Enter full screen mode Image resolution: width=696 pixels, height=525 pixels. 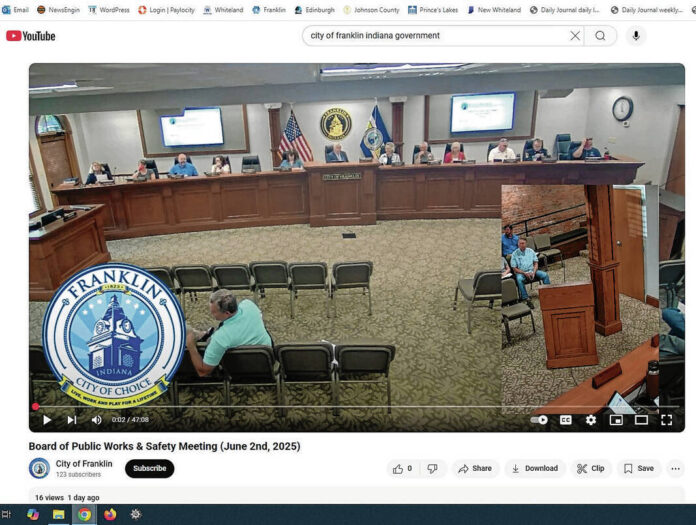(666, 420)
